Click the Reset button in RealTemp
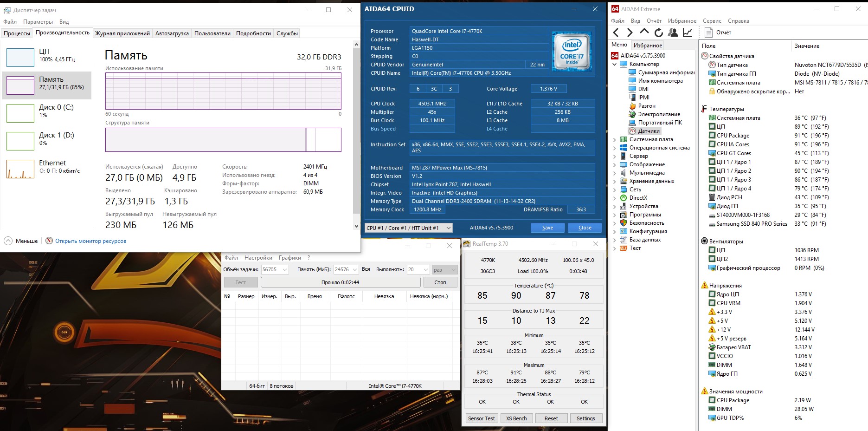Screen dimensions: 868x431 coord(551,418)
